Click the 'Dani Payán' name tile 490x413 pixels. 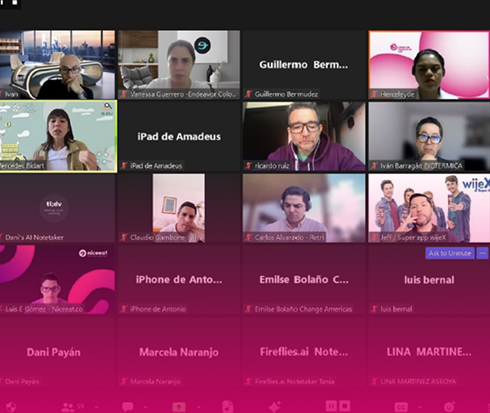click(x=57, y=352)
